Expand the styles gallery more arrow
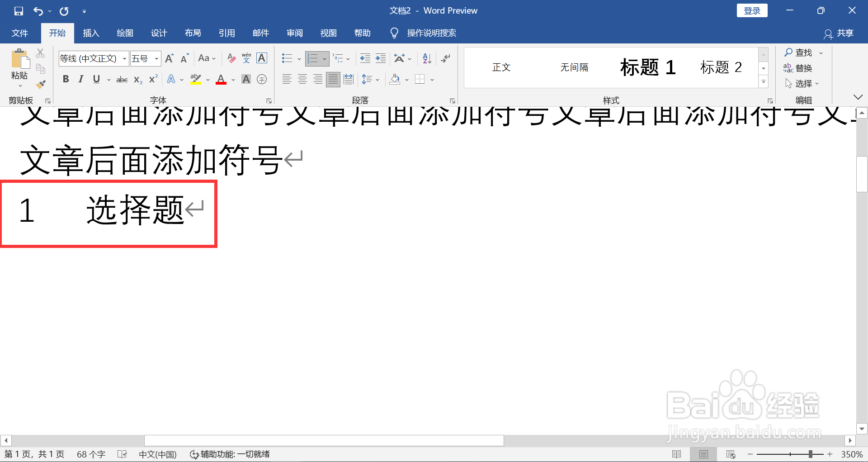This screenshot has height=462, width=868. point(764,82)
